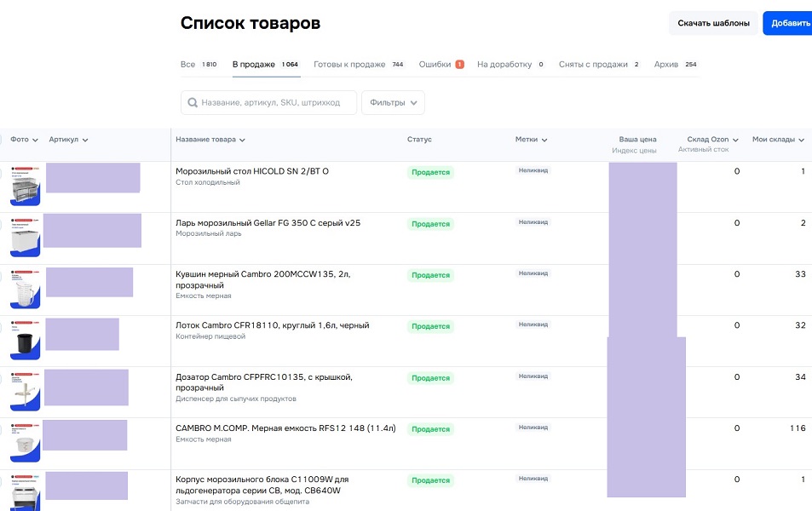Click the red errors count badge
Screen dimensions: 812x511
[x=460, y=65]
